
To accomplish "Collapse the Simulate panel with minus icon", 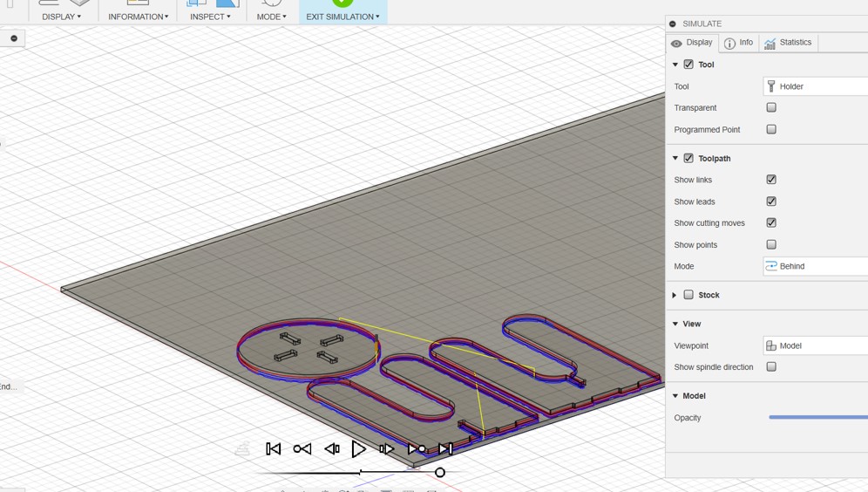I will point(673,24).
